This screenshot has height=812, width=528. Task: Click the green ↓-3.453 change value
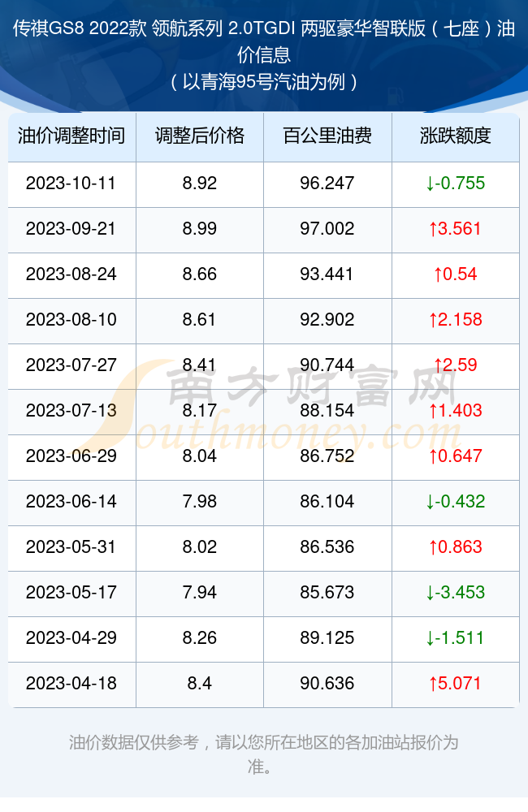point(456,593)
